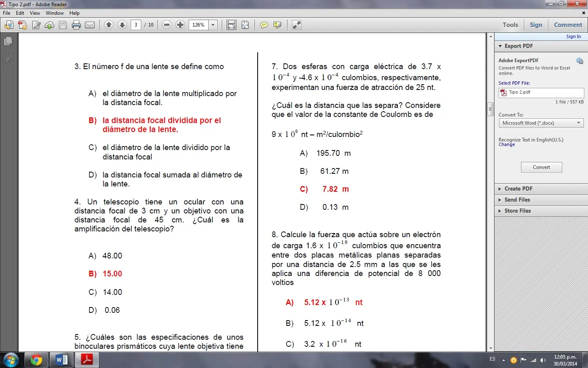
Task: Go to previous page with up arrow
Action: pos(109,25)
